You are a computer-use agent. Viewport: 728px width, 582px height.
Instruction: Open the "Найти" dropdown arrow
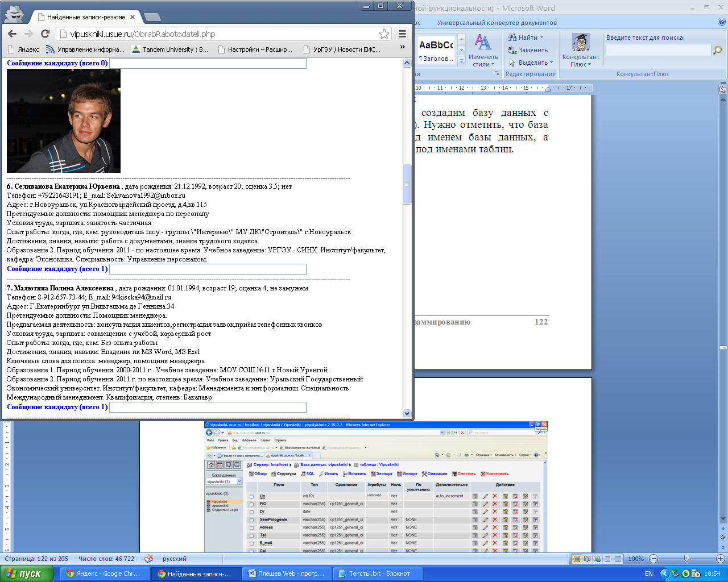pyautogui.click(x=541, y=38)
